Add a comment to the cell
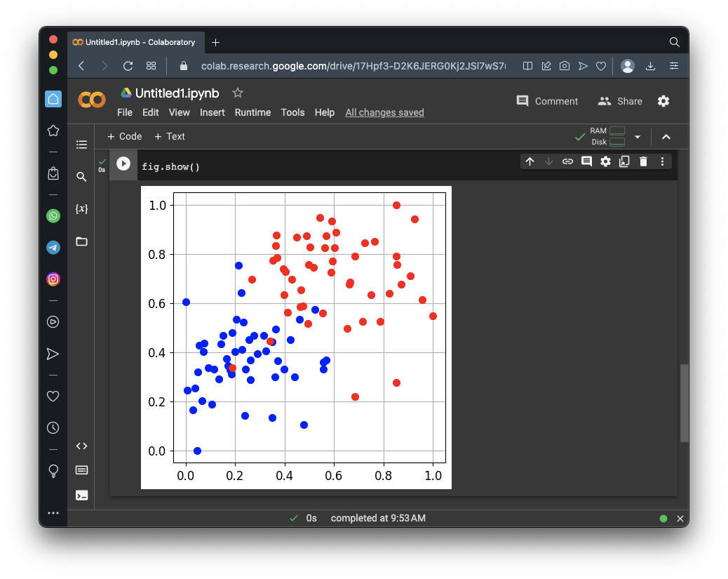 click(586, 161)
